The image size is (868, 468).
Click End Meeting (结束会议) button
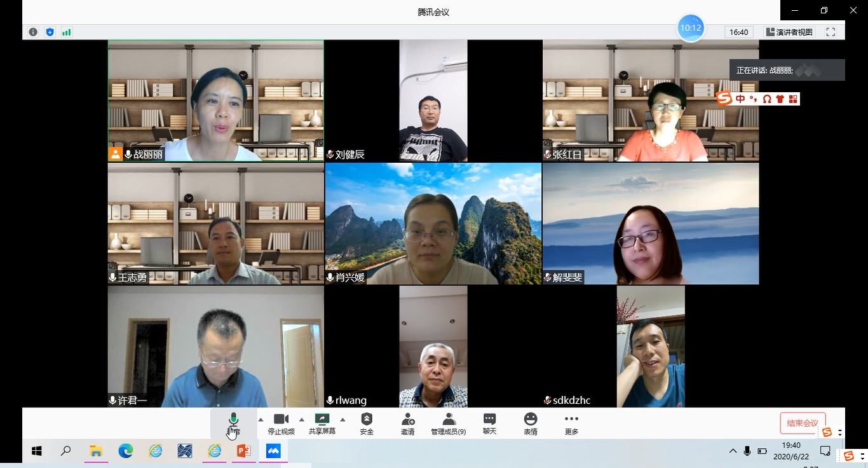tap(803, 423)
